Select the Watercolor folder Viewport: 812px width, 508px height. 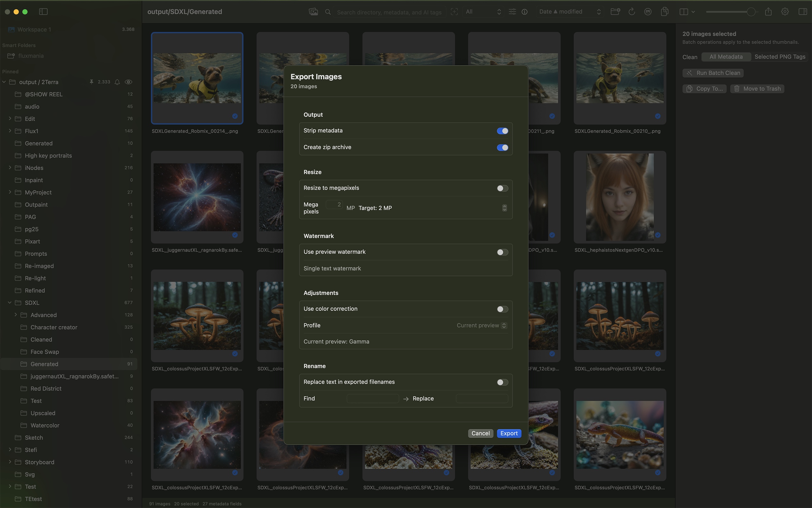click(69, 425)
